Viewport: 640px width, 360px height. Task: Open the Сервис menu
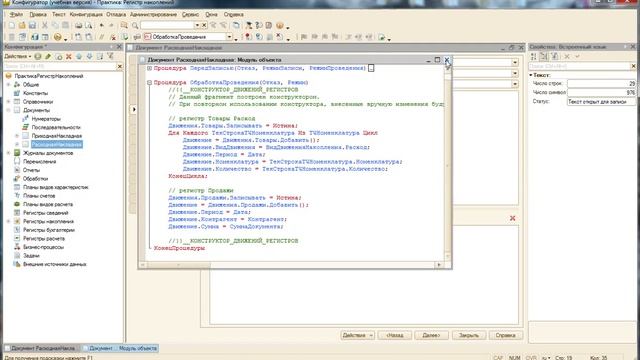tap(190, 14)
